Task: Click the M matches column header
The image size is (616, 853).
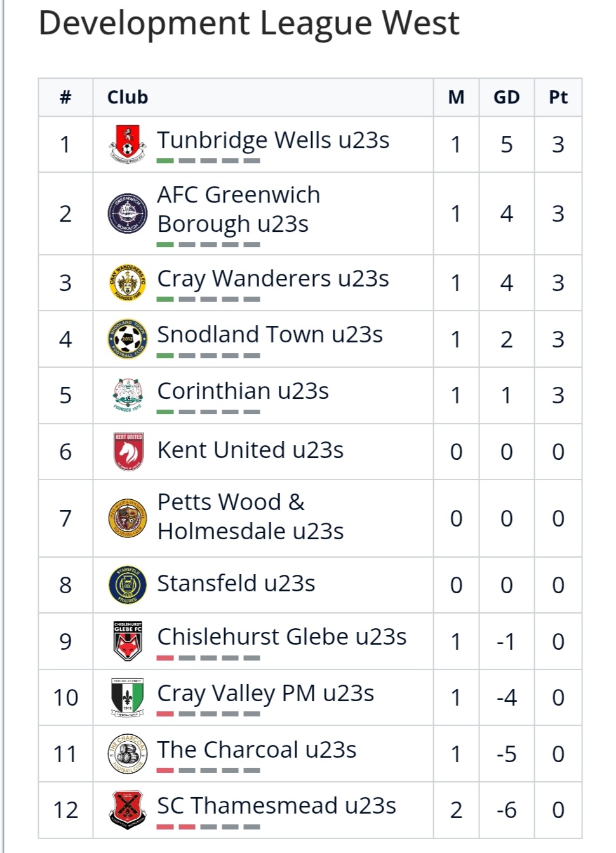Action: [x=456, y=97]
